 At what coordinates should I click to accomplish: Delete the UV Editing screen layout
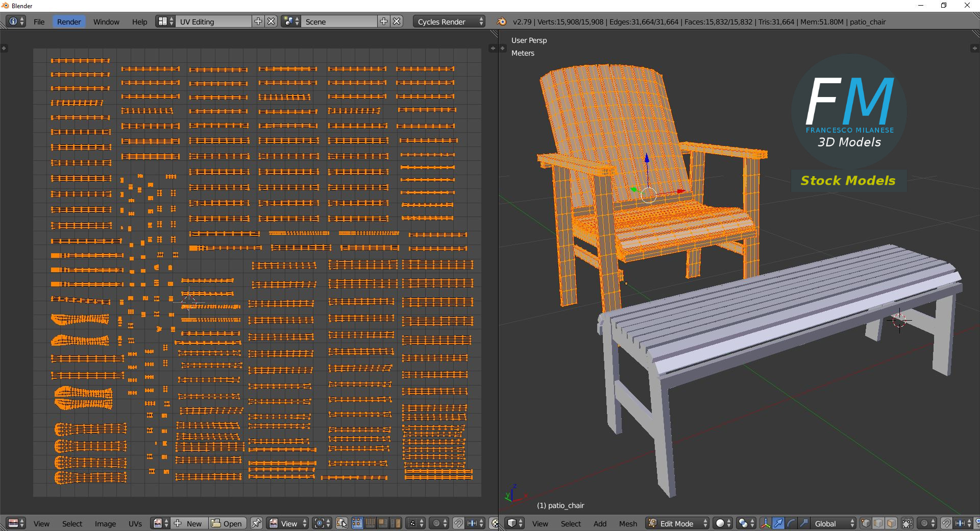[x=272, y=21]
